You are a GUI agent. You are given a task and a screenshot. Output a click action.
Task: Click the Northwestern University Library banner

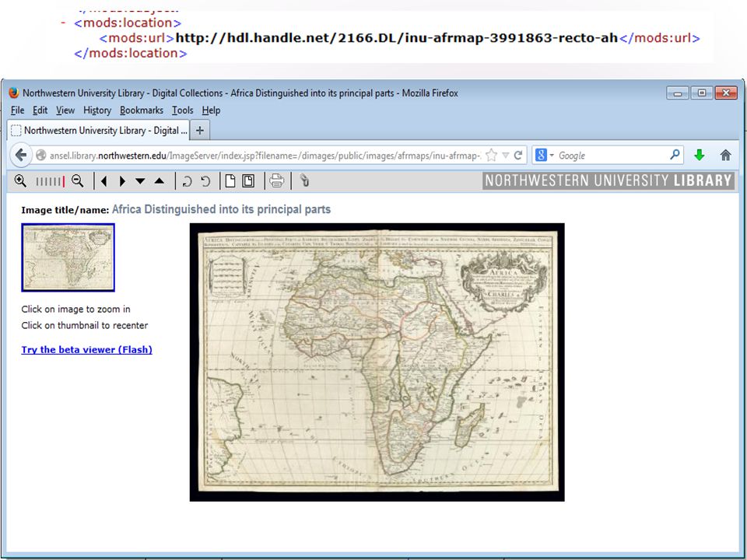click(608, 180)
